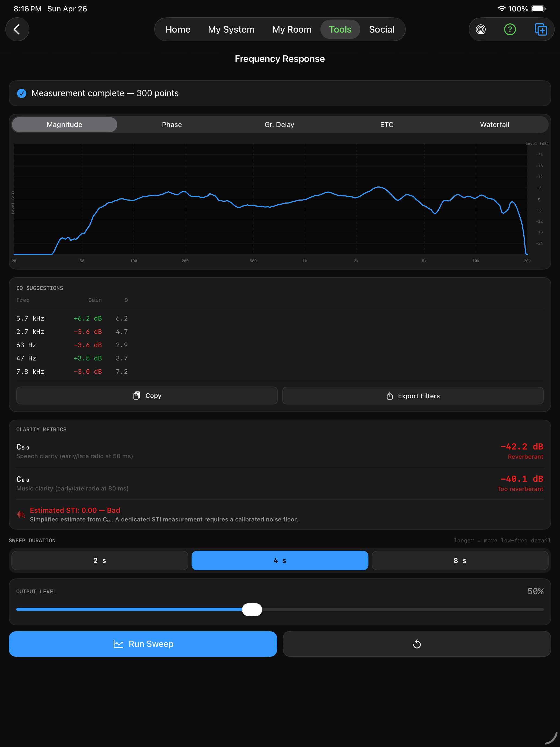Viewport: 560px width, 747px height.
Task: Check the Wi-Fi status icon
Action: 502,9
